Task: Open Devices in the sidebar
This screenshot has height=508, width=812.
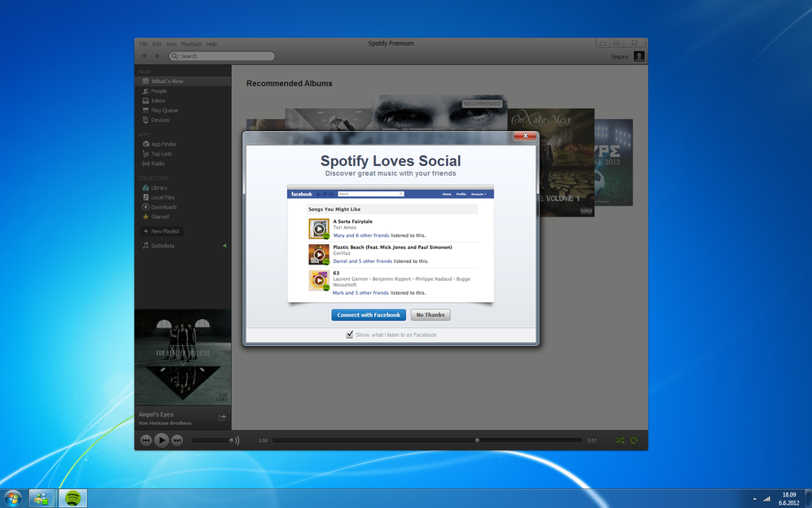Action: coord(183,120)
